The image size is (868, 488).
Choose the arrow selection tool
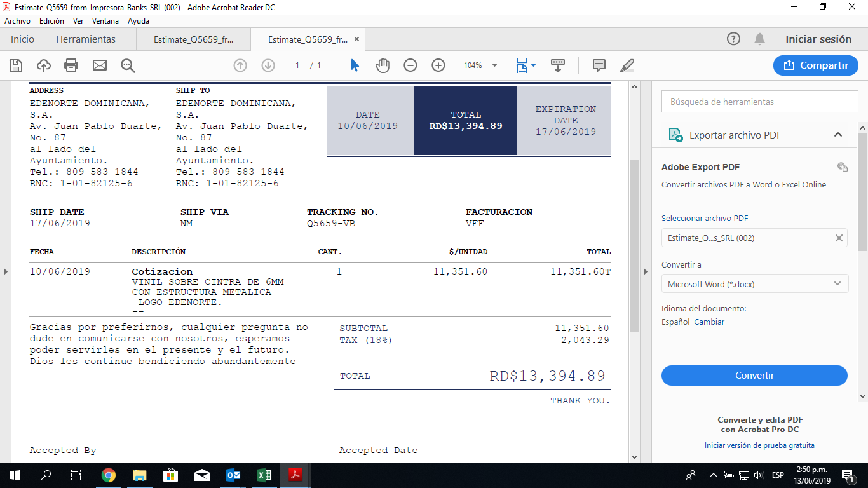click(x=355, y=65)
